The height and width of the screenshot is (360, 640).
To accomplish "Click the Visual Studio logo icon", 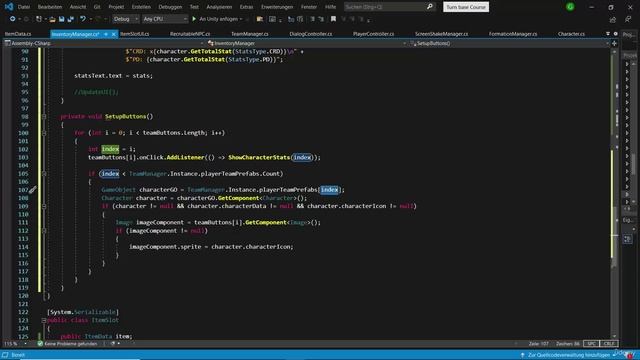I will coord(9,7).
